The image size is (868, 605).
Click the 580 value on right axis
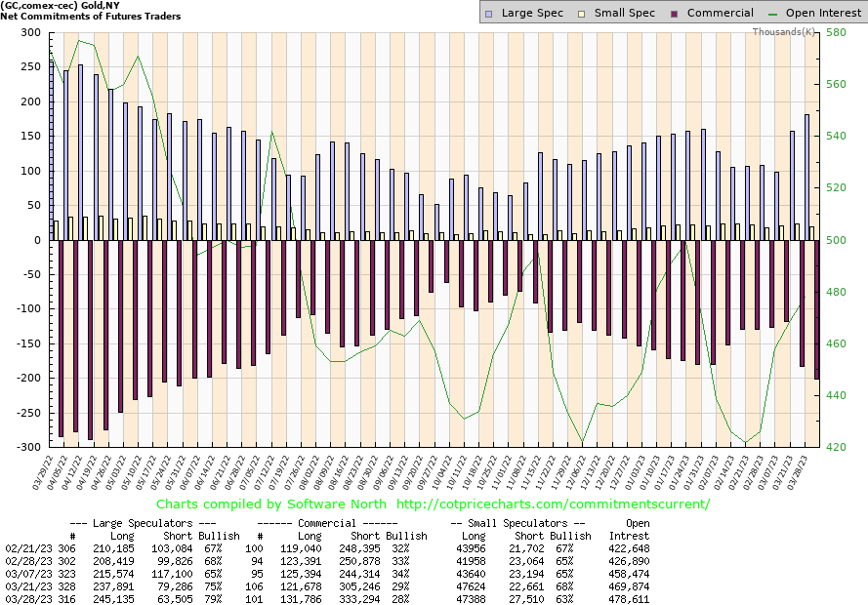tap(837, 33)
